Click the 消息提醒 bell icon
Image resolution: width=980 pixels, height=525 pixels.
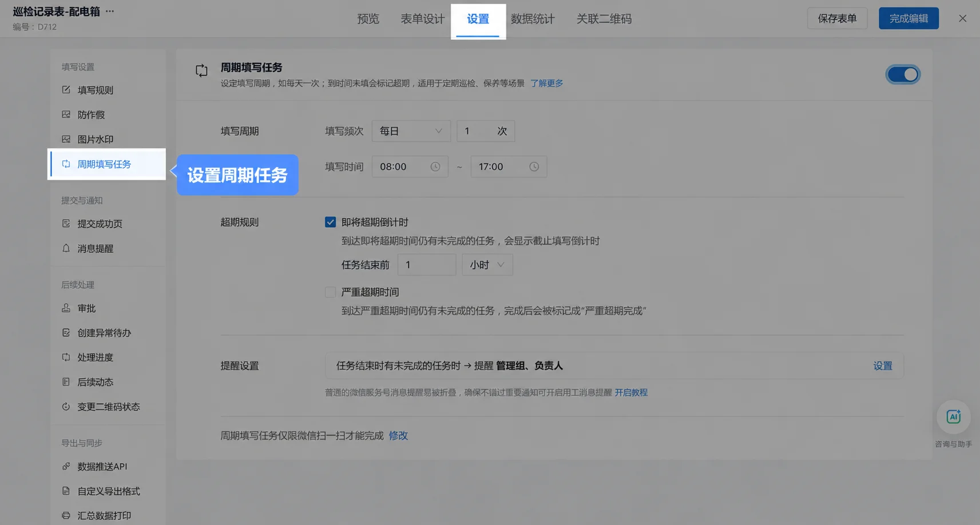click(x=66, y=248)
